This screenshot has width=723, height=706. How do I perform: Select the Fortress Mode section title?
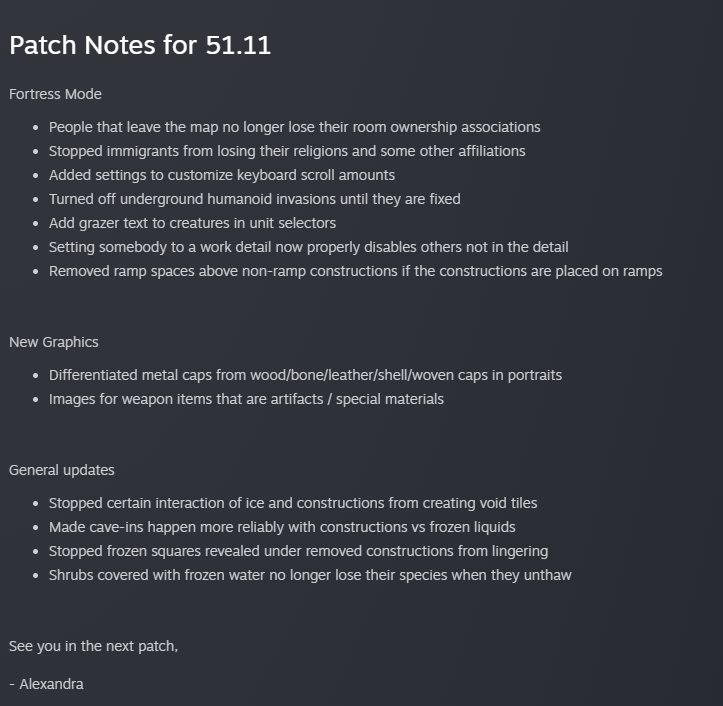click(x=55, y=94)
